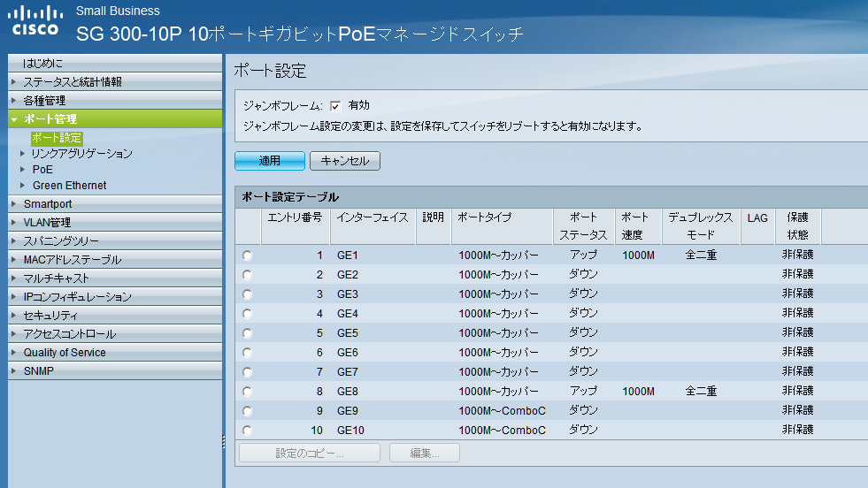This screenshot has width=868, height=488.
Task: Expand the MACアドレステーブル arrow
Action: (x=14, y=260)
